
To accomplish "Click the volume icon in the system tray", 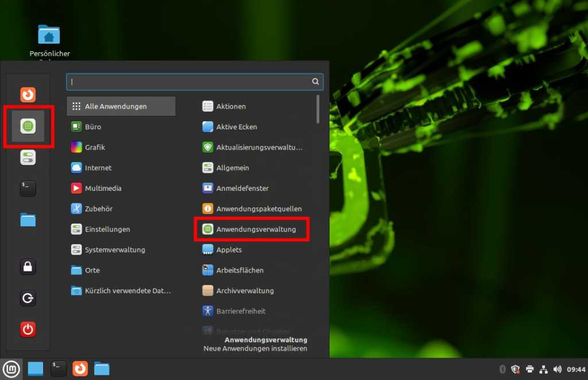I will coord(557,369).
